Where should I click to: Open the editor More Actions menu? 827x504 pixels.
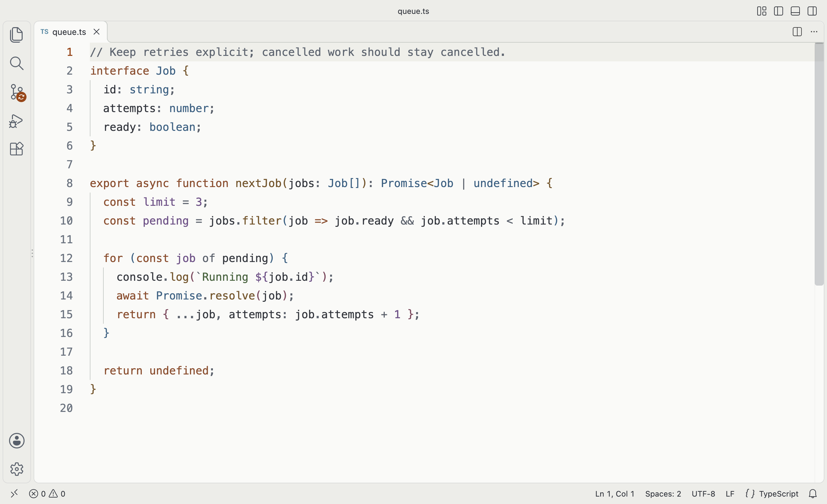[x=814, y=32]
